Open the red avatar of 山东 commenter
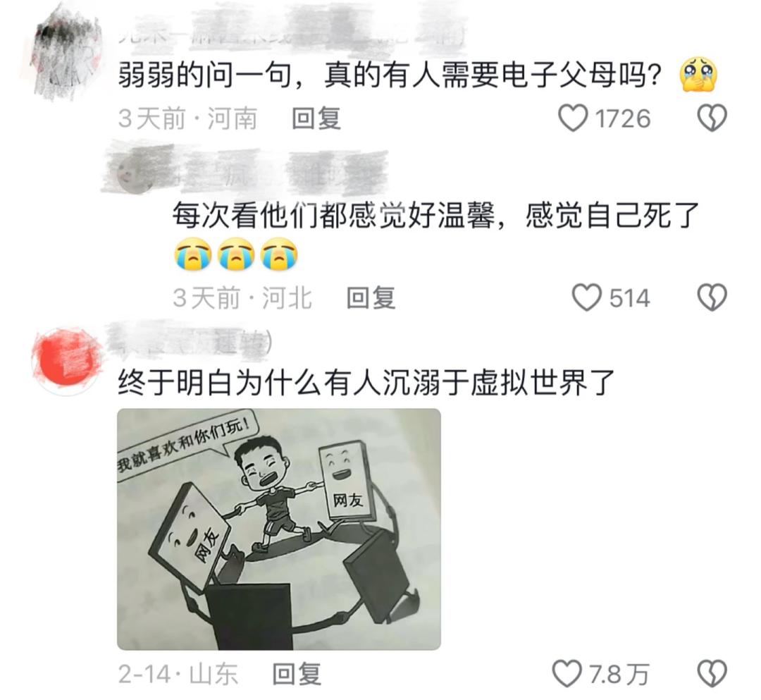761x700 pixels. tap(66, 360)
